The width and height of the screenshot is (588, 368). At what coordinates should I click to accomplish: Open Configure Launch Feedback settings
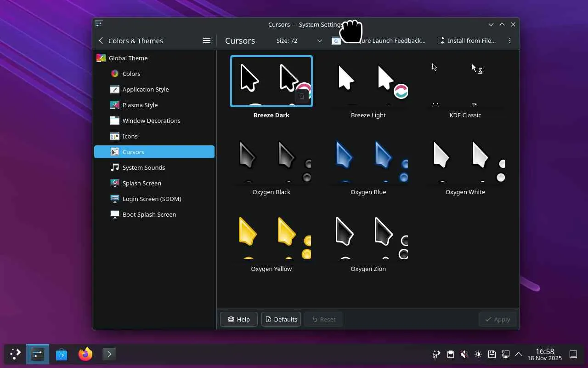(379, 40)
